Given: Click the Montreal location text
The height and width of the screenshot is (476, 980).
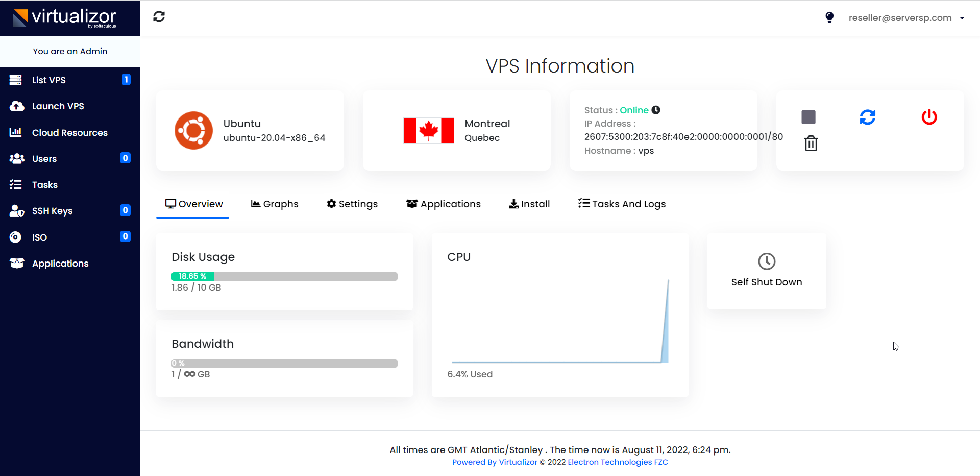Looking at the screenshot, I should pyautogui.click(x=487, y=124).
